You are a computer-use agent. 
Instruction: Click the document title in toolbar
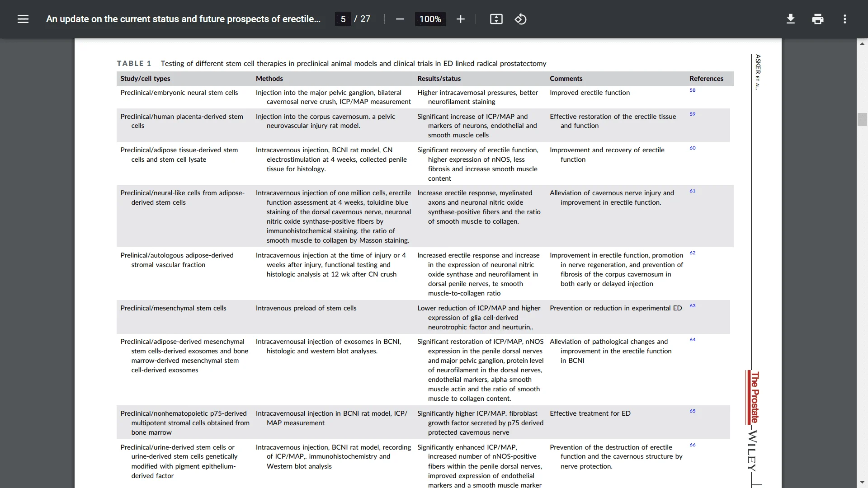[x=183, y=19]
